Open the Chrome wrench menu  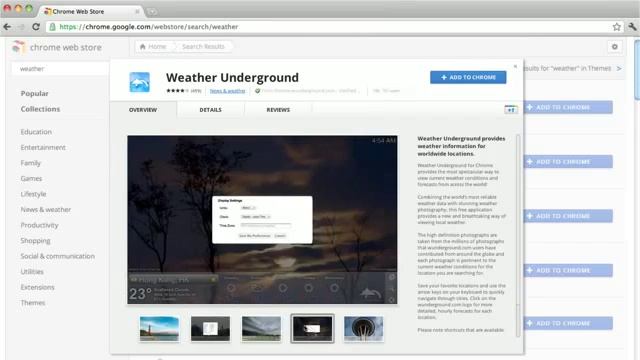[632, 27]
